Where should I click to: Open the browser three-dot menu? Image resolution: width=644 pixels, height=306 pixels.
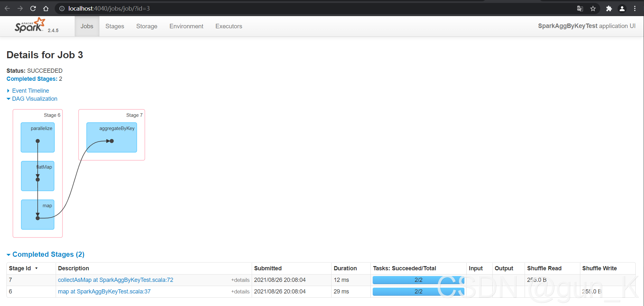point(635,9)
